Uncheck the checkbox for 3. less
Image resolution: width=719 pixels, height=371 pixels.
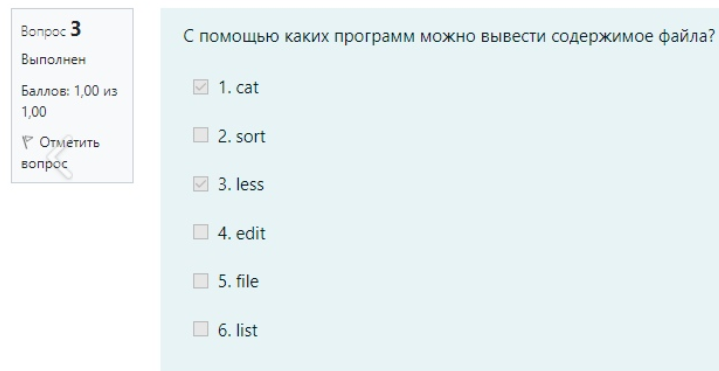(x=200, y=184)
